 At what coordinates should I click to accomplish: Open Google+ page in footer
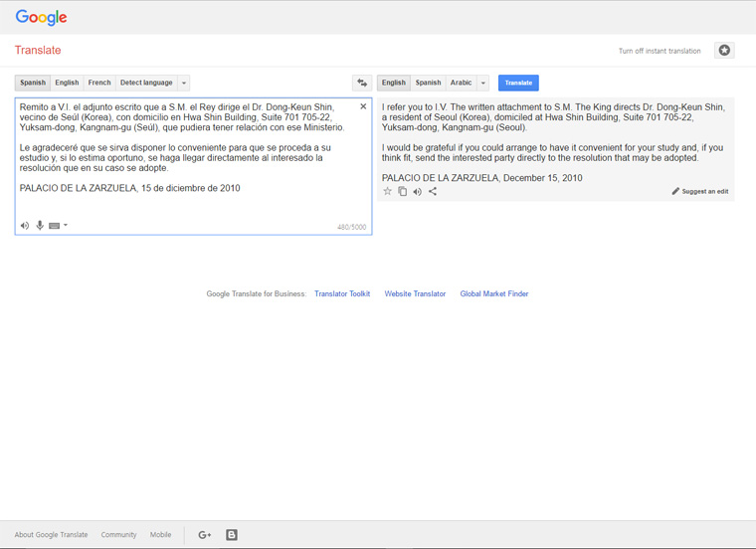205,534
